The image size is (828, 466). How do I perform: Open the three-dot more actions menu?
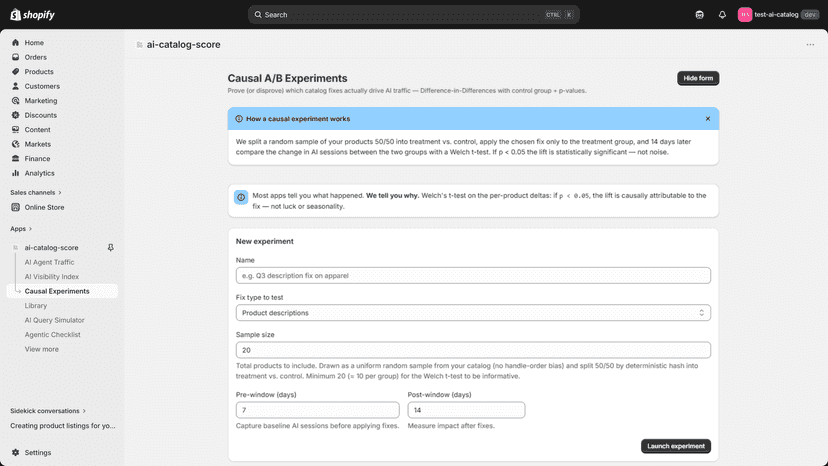pyautogui.click(x=810, y=45)
